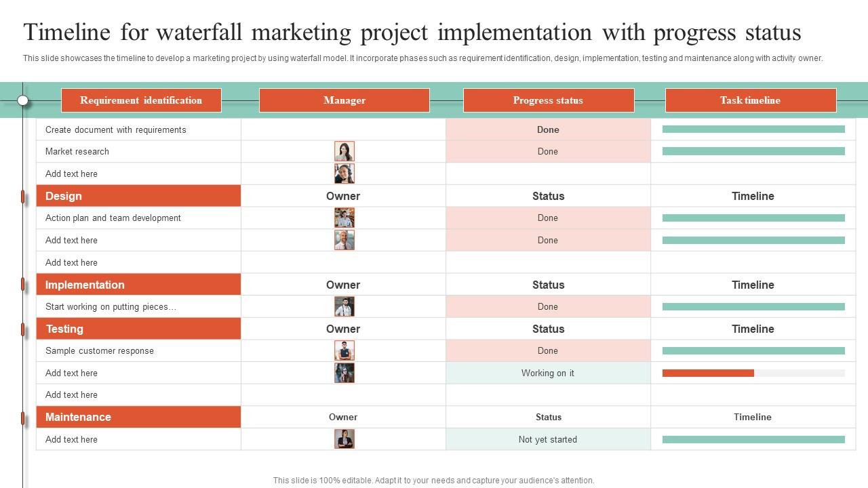Click the Progress status header

coord(548,100)
